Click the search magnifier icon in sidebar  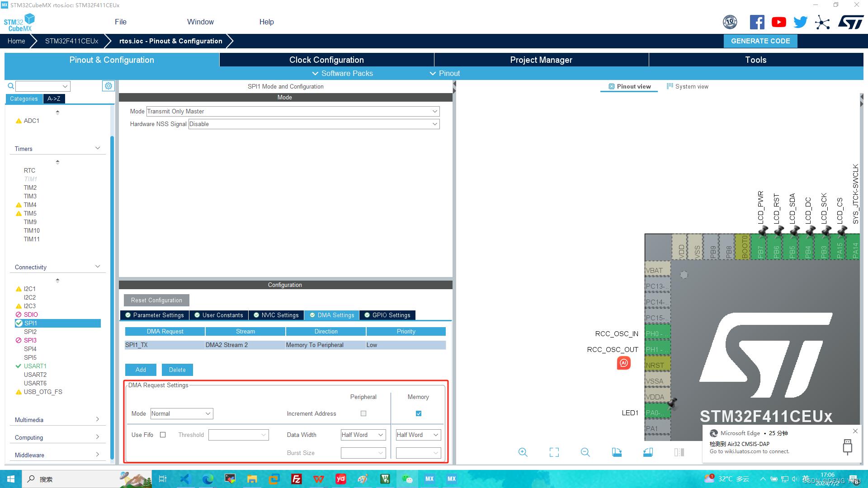pos(11,86)
